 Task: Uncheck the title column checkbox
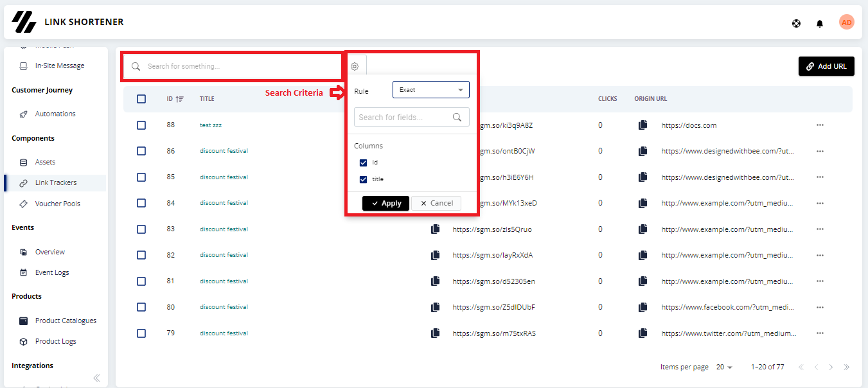pyautogui.click(x=363, y=179)
